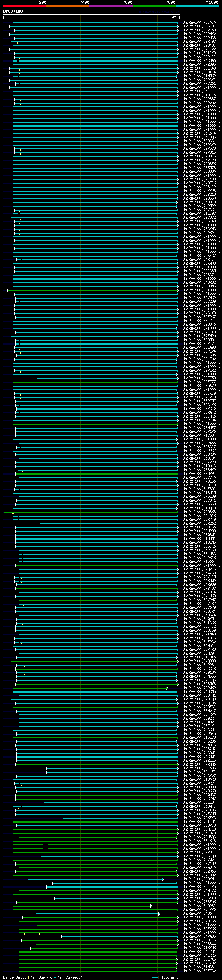Select hit UniRef100_Q6P3V9
Screen dimensions: 222x980
pos(199,145)
